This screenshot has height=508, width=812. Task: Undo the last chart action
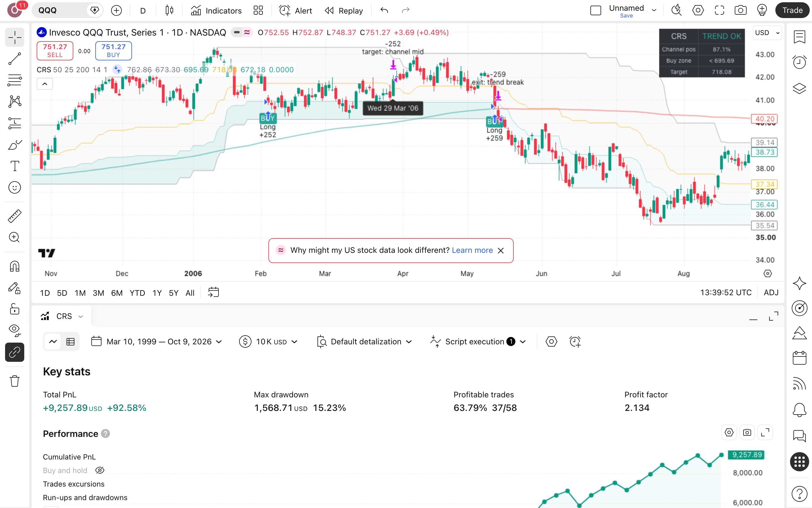[384, 10]
